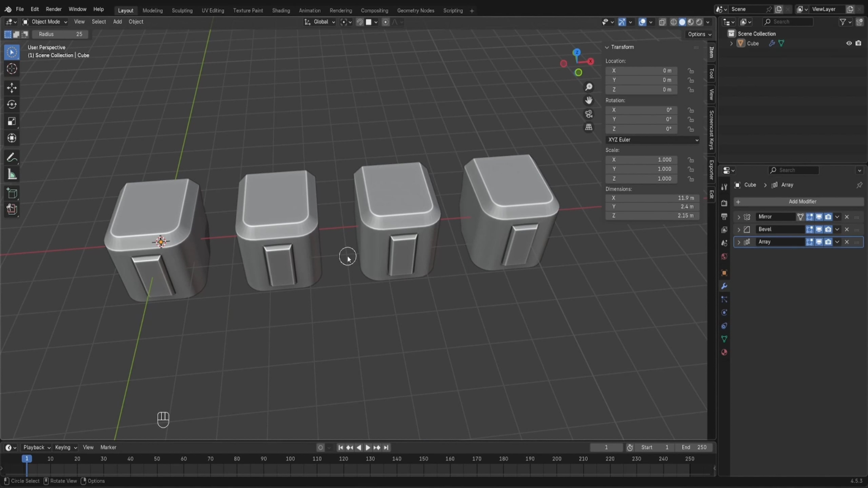Open the Object Mode dropdown
The image size is (868, 488).
[45, 22]
